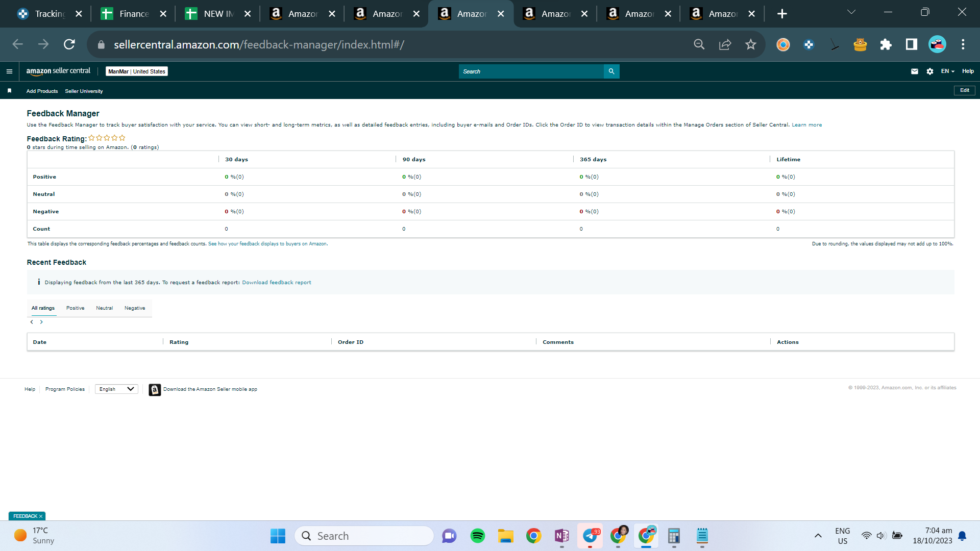This screenshot has width=980, height=551.
Task: Open the Seller Central hamburger menu
Action: tap(9, 71)
